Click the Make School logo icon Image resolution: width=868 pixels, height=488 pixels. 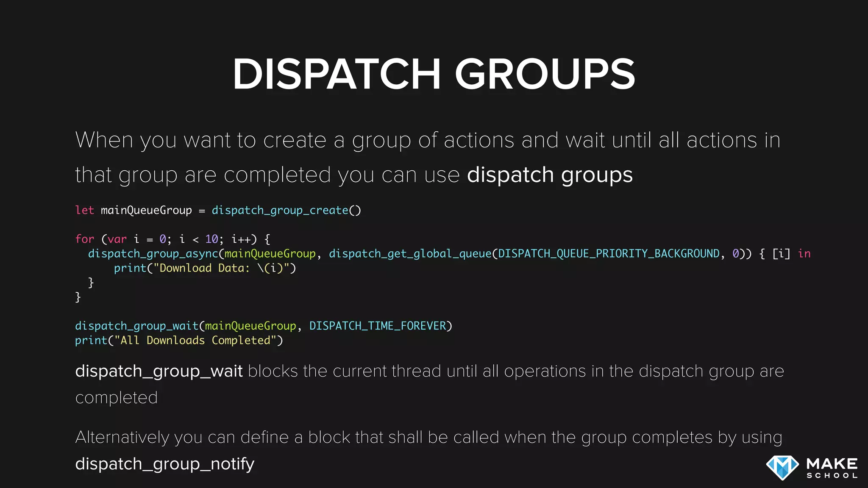782,468
